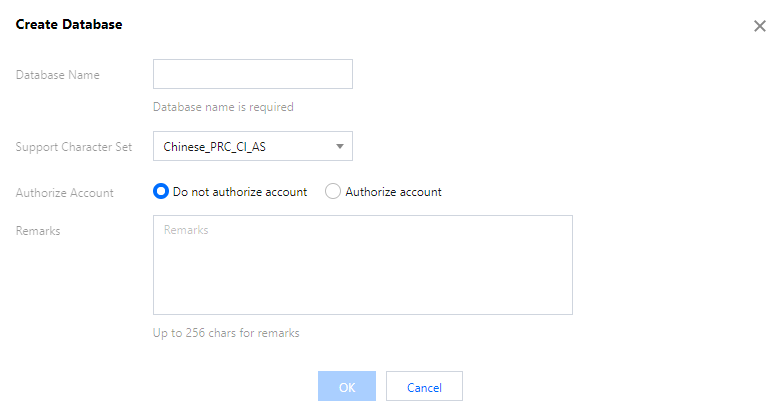Choose the 'Authorize account' text label
783x417 pixels.
(x=393, y=192)
